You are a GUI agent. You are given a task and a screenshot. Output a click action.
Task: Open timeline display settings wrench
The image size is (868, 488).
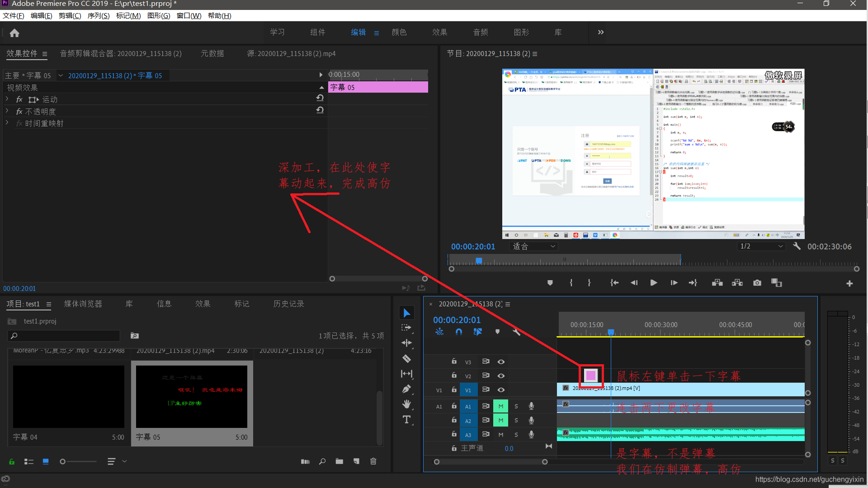[x=517, y=332]
